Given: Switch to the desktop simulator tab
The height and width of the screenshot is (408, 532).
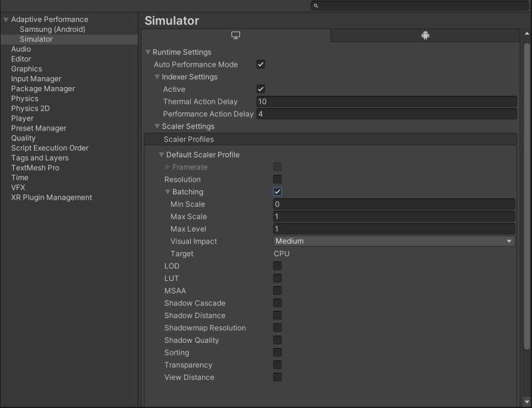Looking at the screenshot, I should tap(237, 35).
